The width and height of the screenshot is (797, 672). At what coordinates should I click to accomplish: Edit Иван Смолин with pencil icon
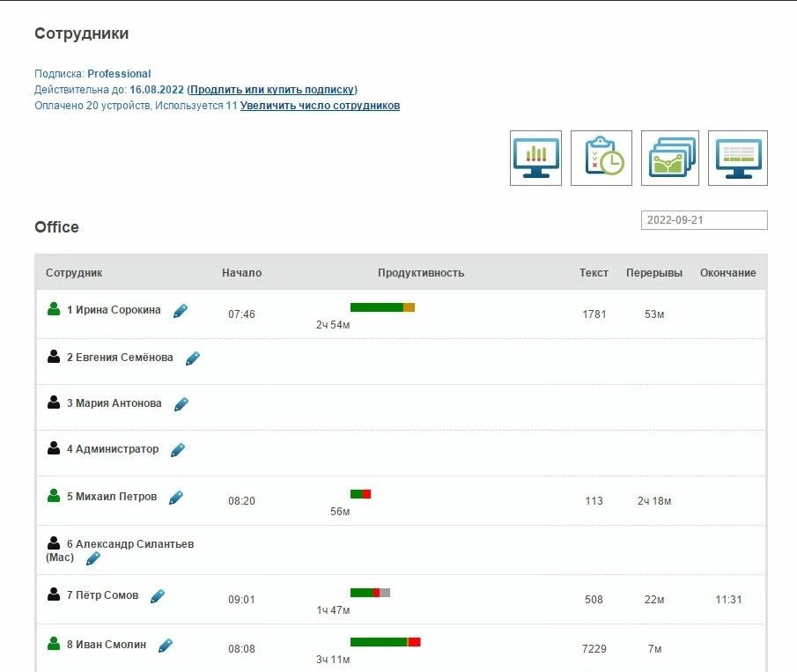click(x=166, y=646)
